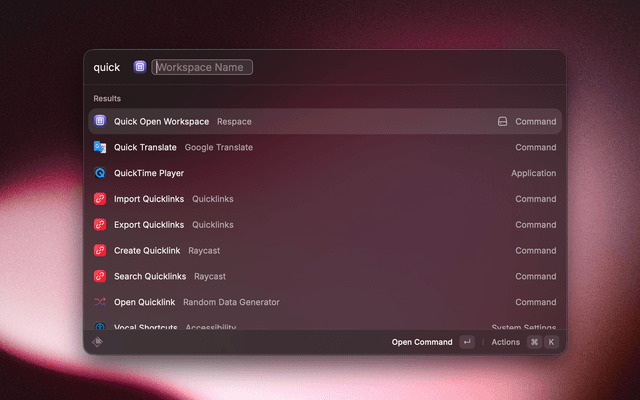This screenshot has width=640, height=400.
Task: Select the Quick Translate result
Action: 145,147
